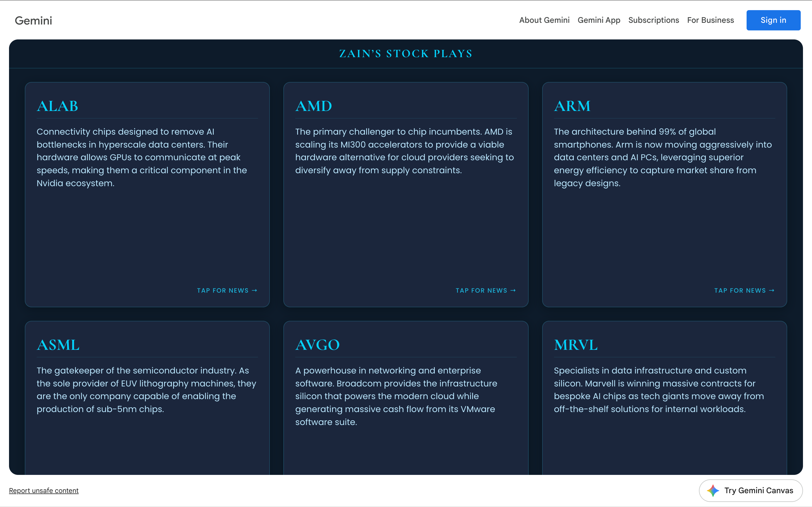Click the Zain's Stock Plays title
The height and width of the screenshot is (507, 812).
point(406,54)
